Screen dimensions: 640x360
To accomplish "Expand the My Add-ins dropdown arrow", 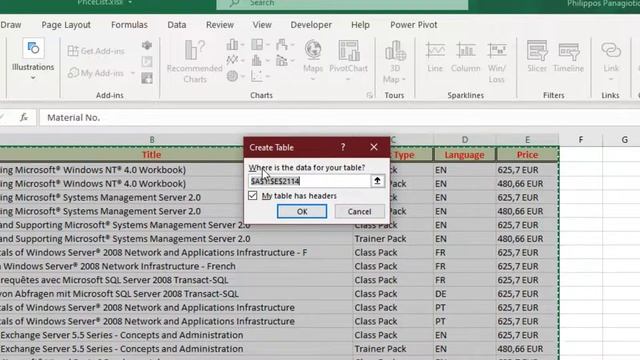I will (133, 73).
